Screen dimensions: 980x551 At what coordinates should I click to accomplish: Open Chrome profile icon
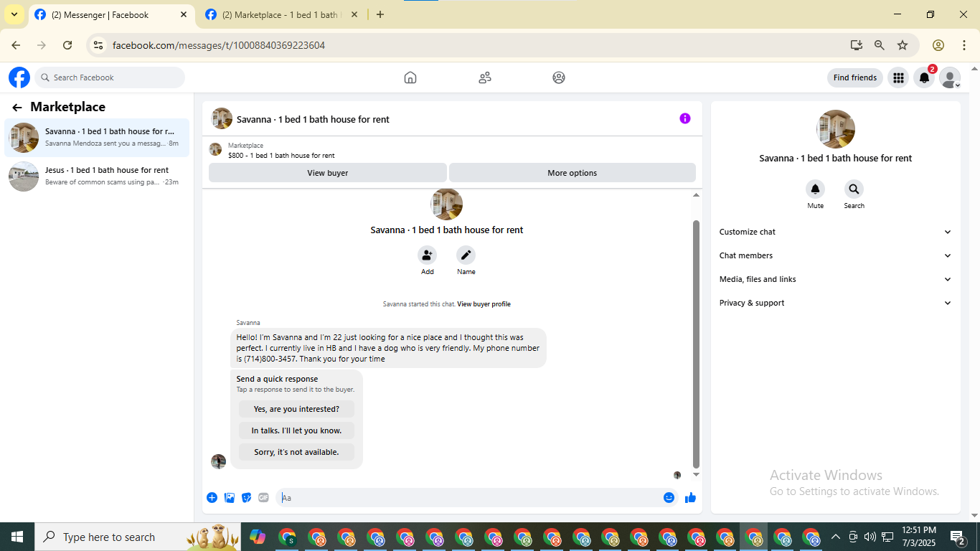938,45
